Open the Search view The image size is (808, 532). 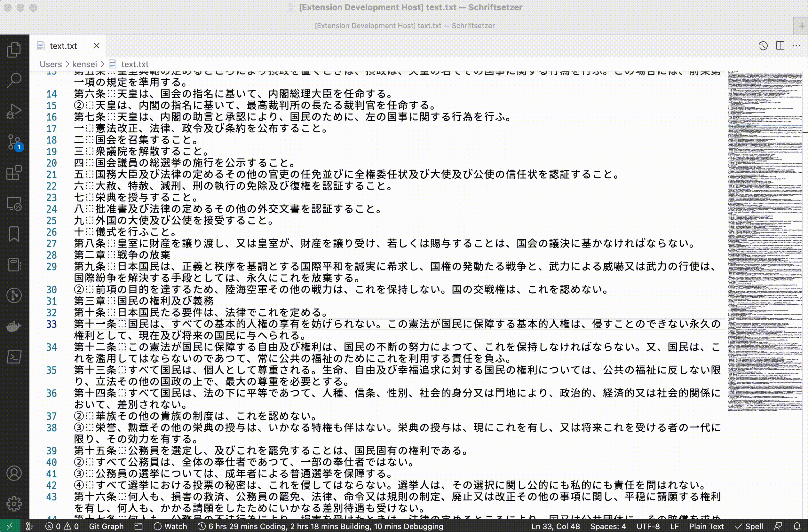(14, 81)
